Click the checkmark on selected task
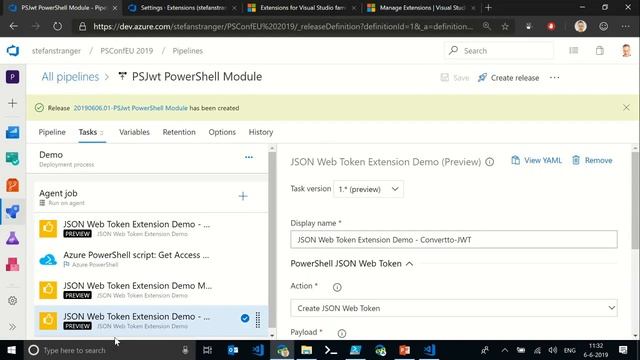 point(245,318)
